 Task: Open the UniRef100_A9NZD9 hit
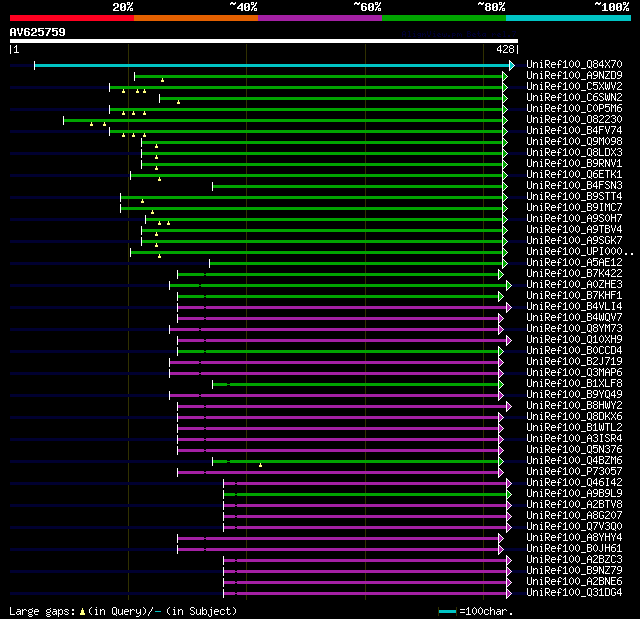point(574,75)
